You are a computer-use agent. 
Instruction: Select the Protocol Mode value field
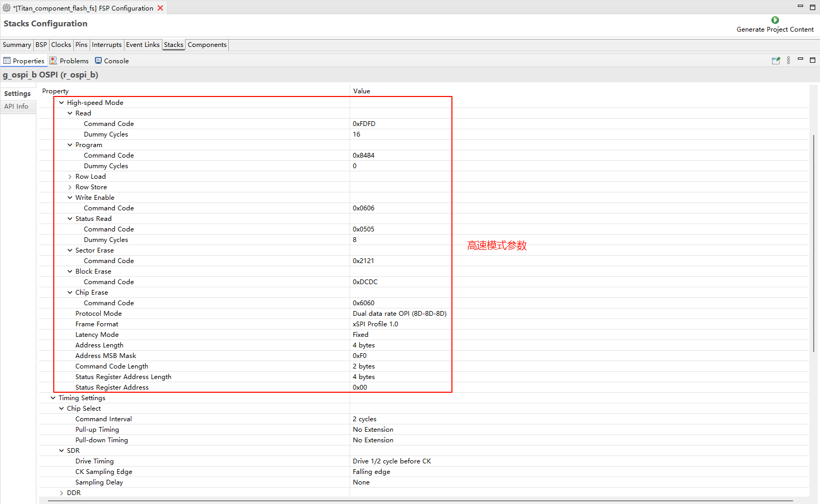[399, 314]
